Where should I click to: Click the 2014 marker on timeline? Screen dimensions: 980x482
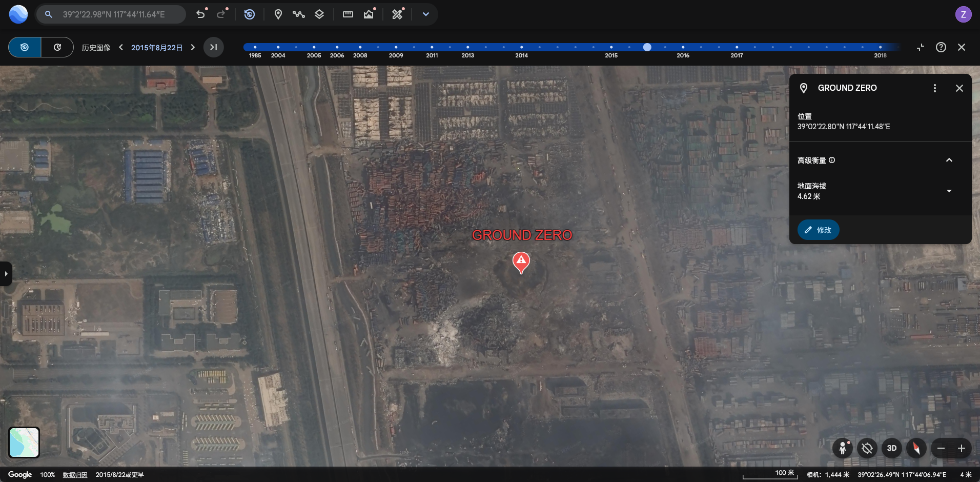[x=521, y=48]
